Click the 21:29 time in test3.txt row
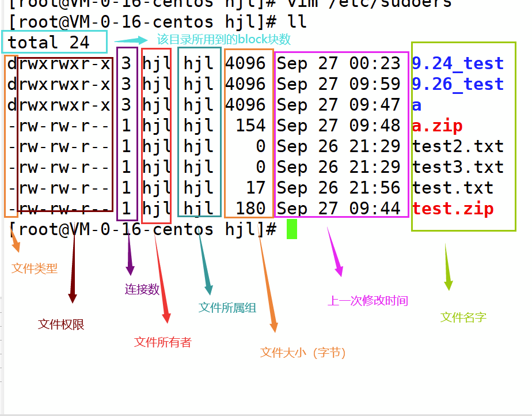 375,167
